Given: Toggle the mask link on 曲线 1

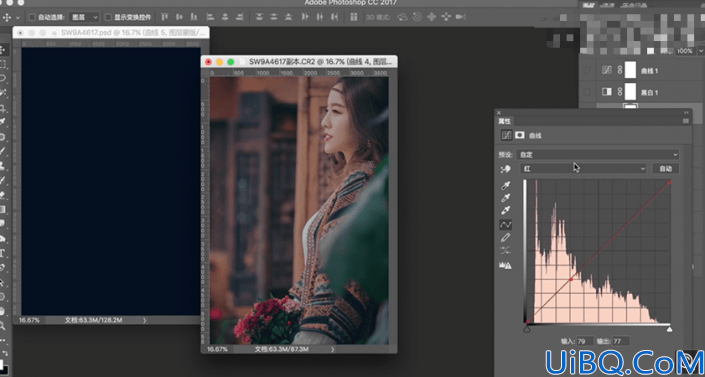Looking at the screenshot, I should tap(619, 70).
